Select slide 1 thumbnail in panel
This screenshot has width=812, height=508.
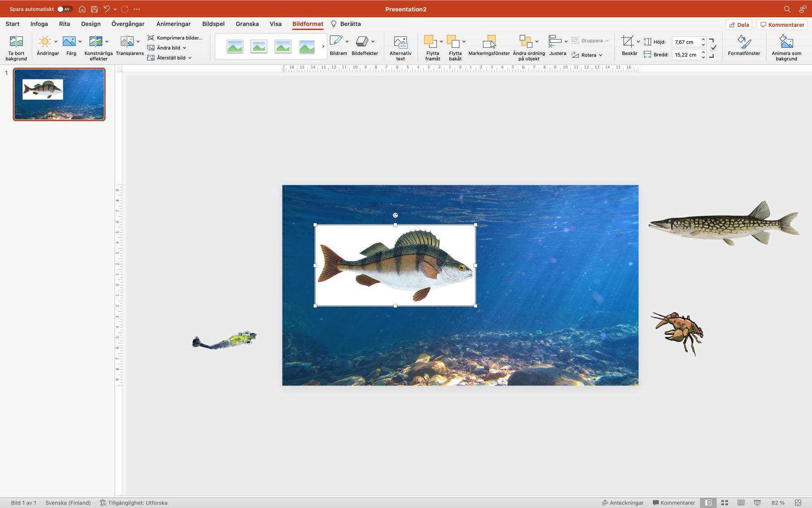point(59,94)
